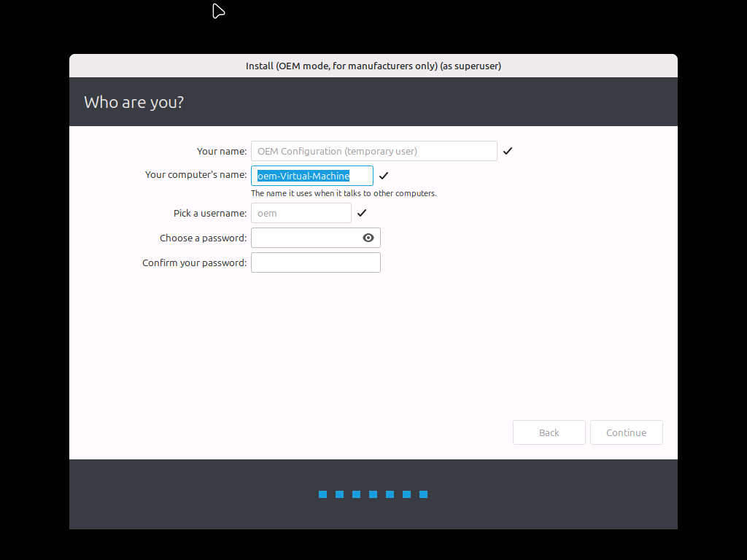Click the "Who are you?" heading
Image resolution: width=747 pixels, height=560 pixels.
pos(133,102)
